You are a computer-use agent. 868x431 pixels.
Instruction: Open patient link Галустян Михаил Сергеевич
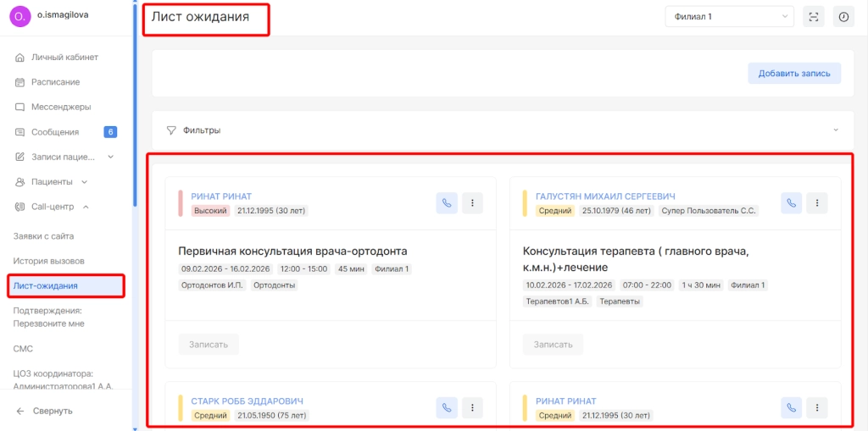coord(605,196)
